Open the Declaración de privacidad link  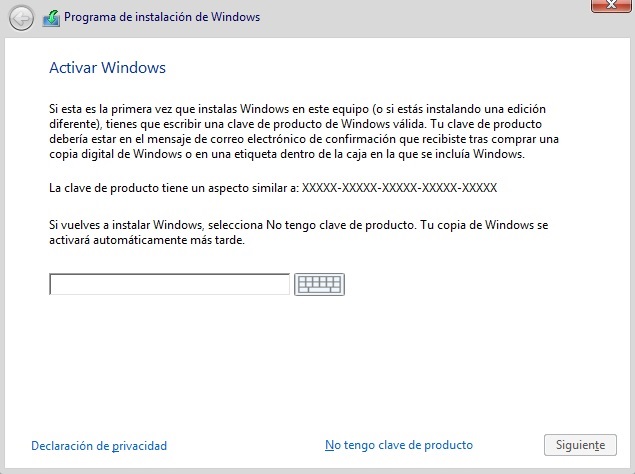pos(99,446)
